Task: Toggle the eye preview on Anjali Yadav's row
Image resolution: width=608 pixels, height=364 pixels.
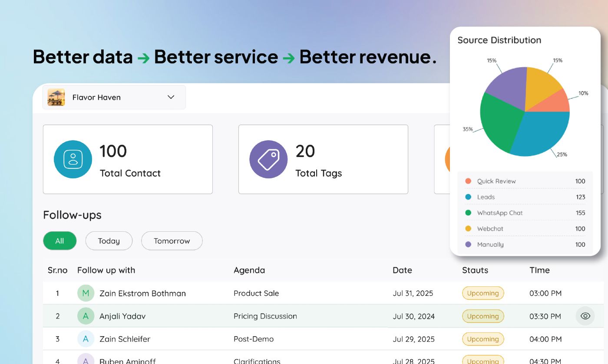Action: pos(585,316)
